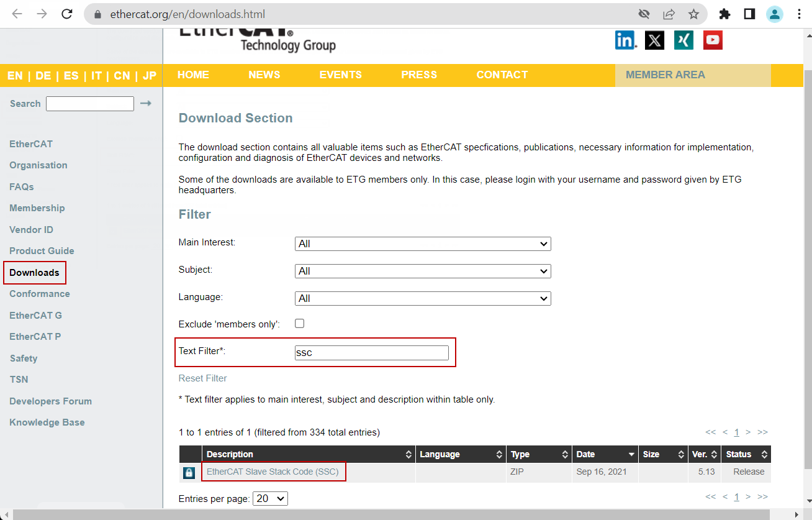
Task: Click the EtherCAT Technology Group logo
Action: 258,40
